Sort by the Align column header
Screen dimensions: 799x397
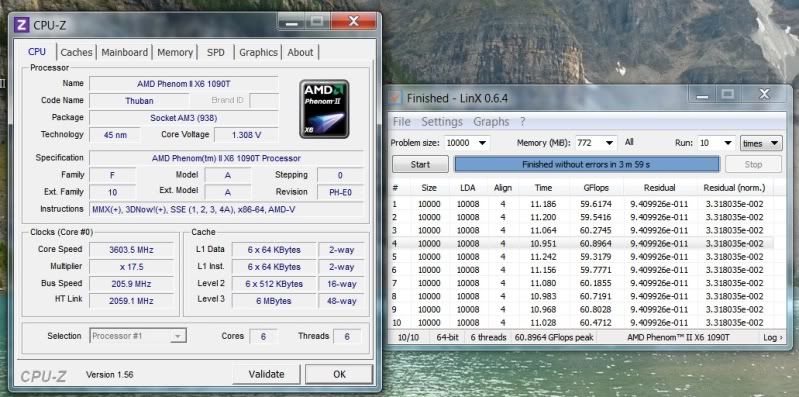(502, 188)
